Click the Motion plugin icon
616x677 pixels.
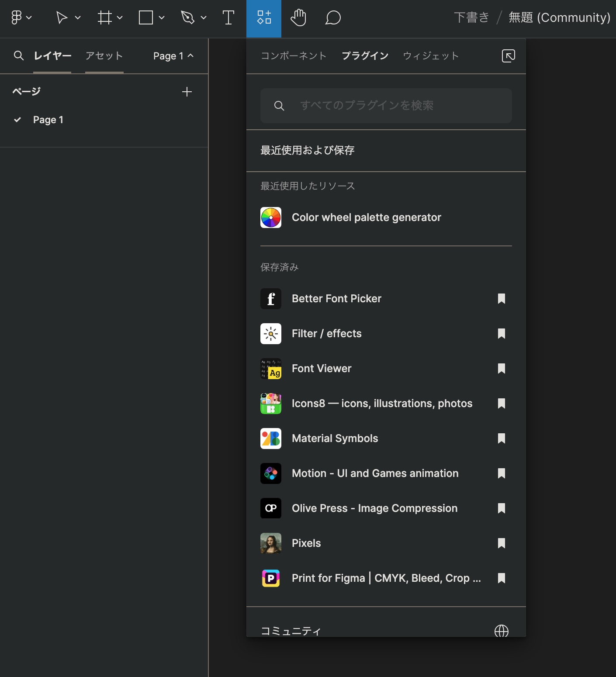pyautogui.click(x=271, y=473)
